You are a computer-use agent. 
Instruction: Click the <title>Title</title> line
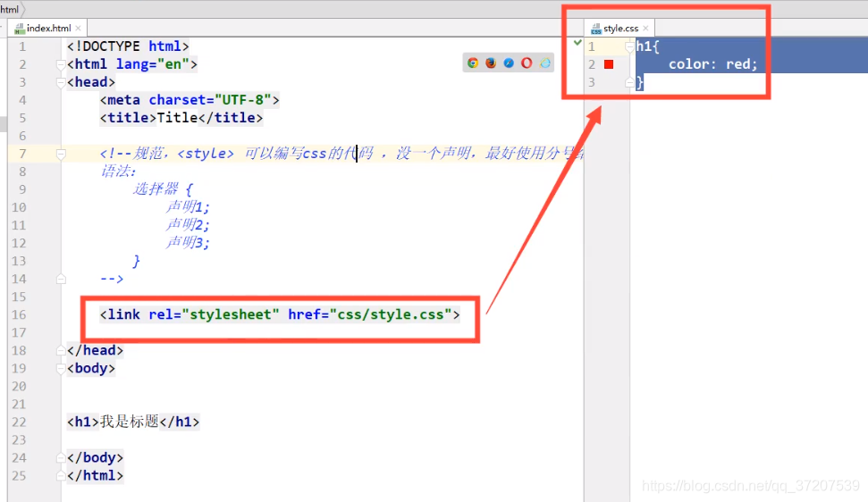[181, 118]
